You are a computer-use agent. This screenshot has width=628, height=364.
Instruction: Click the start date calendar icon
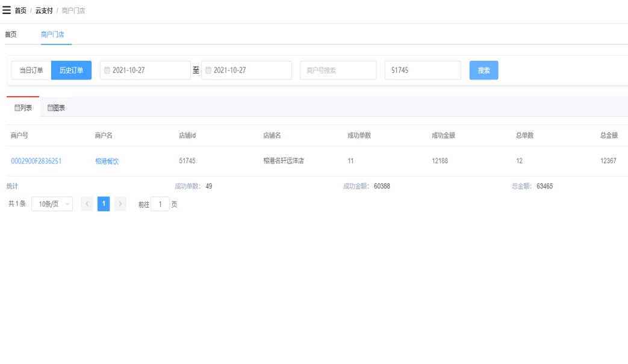pos(108,70)
